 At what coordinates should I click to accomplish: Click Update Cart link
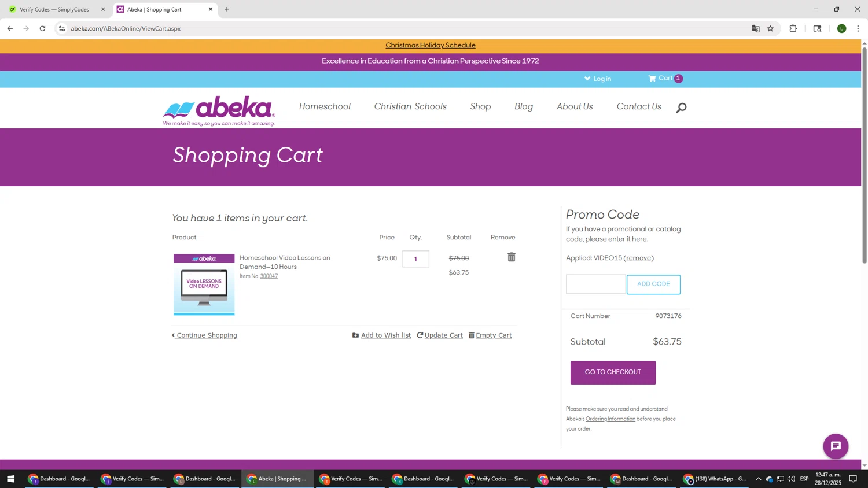[440, 335]
